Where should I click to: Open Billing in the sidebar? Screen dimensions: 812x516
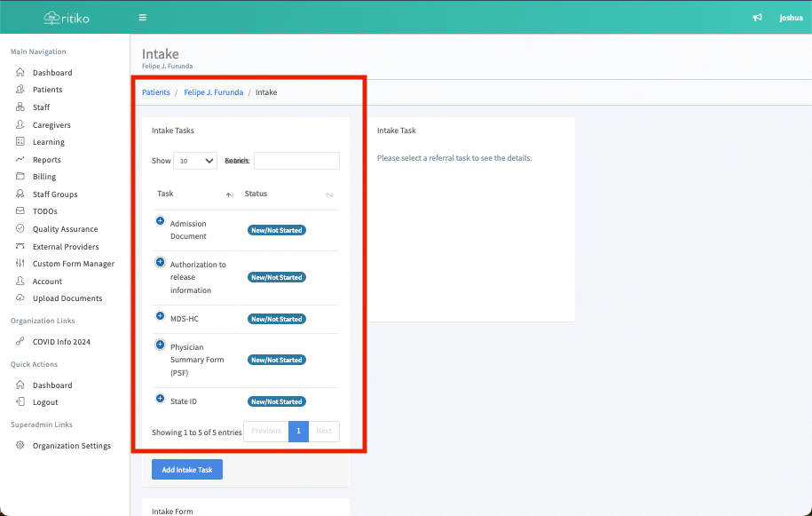click(x=44, y=177)
